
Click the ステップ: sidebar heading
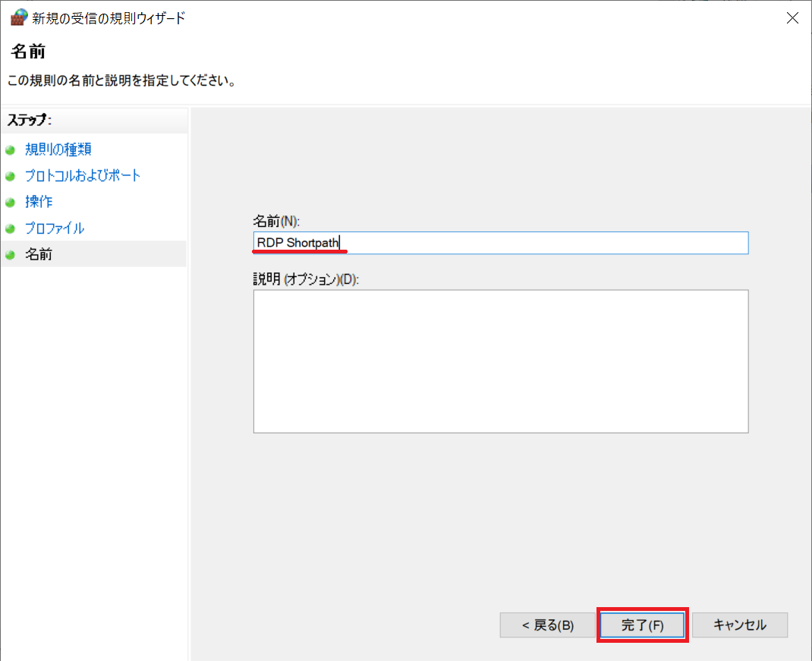[29, 120]
